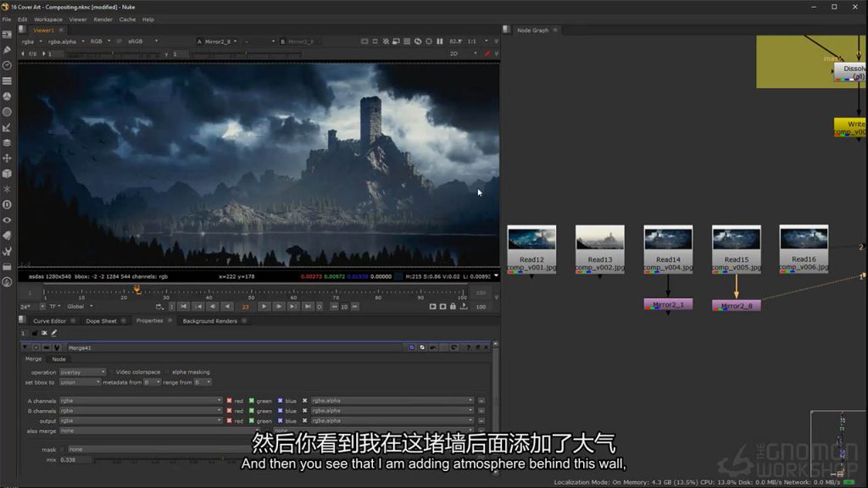Viewport: 868px width, 488px height.
Task: Enable the mask checkbox
Action: click(x=62, y=449)
